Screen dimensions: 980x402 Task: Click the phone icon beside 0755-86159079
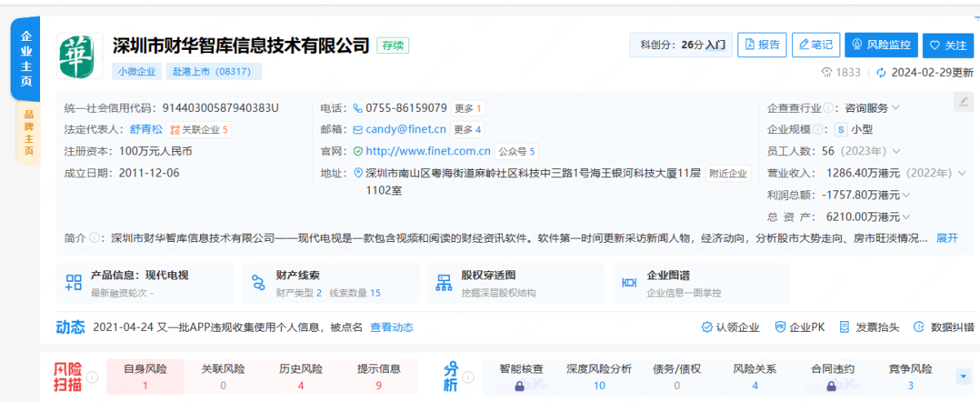tap(358, 108)
